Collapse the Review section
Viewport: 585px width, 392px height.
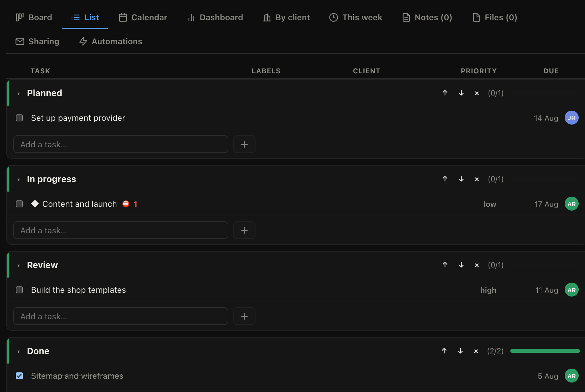pyautogui.click(x=18, y=266)
